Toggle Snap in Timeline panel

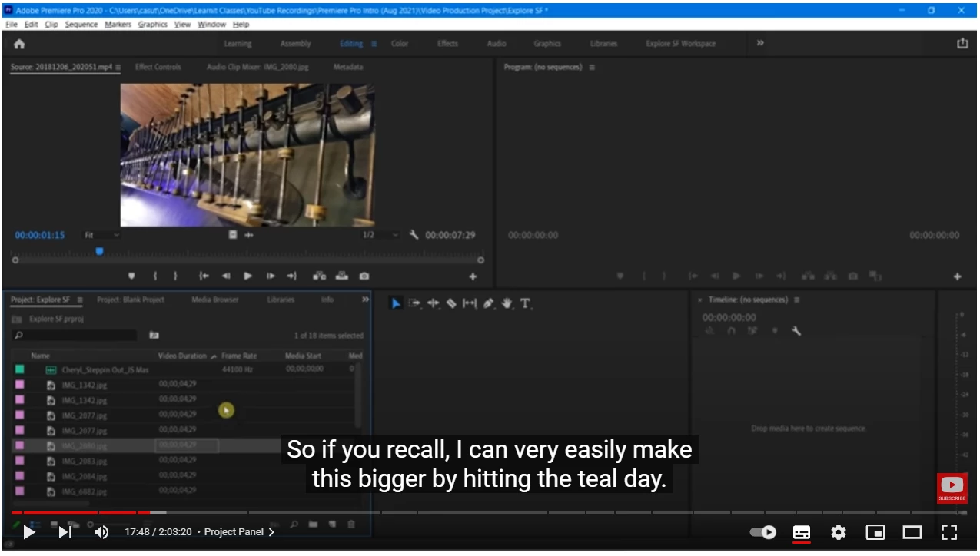pyautogui.click(x=731, y=331)
